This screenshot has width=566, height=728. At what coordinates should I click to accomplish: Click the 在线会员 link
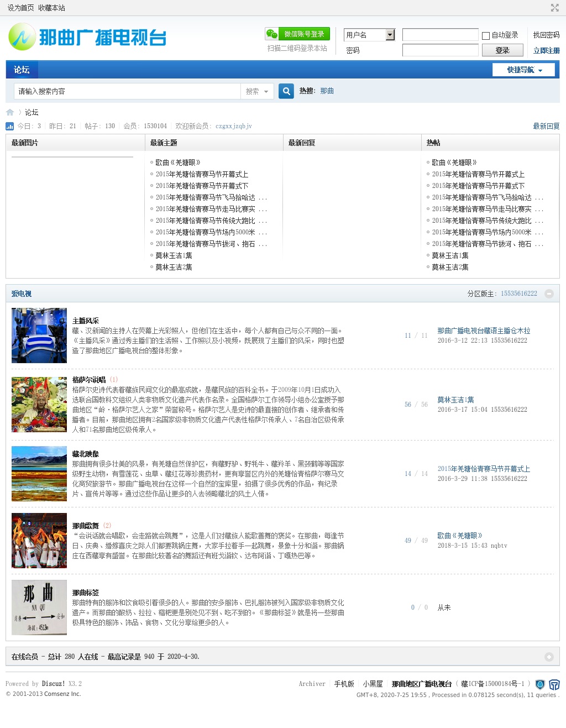(25, 657)
